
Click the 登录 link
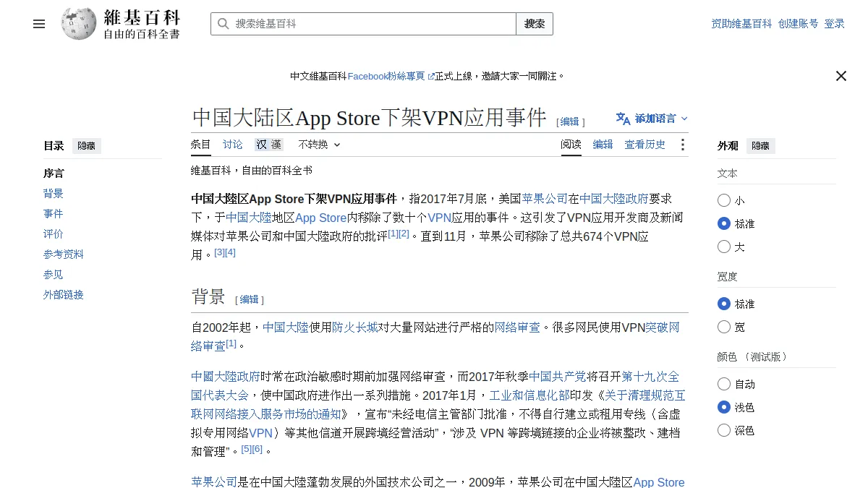(835, 24)
